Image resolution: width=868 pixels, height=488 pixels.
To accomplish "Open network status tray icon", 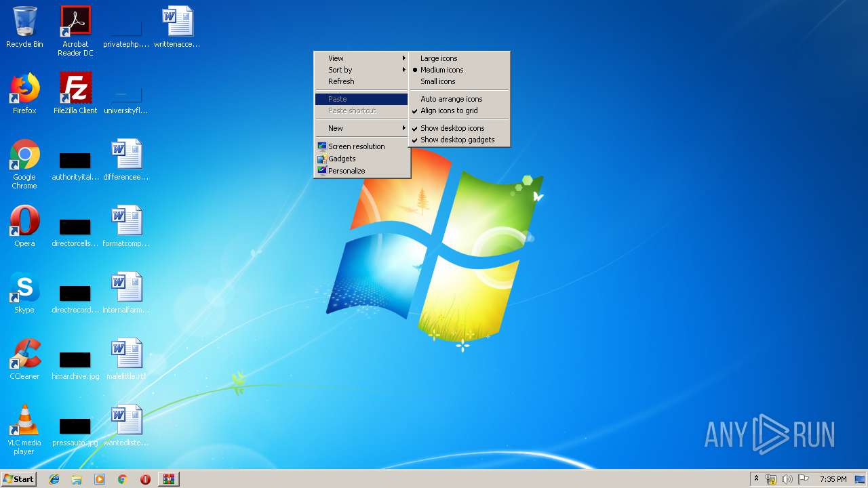I will (771, 479).
